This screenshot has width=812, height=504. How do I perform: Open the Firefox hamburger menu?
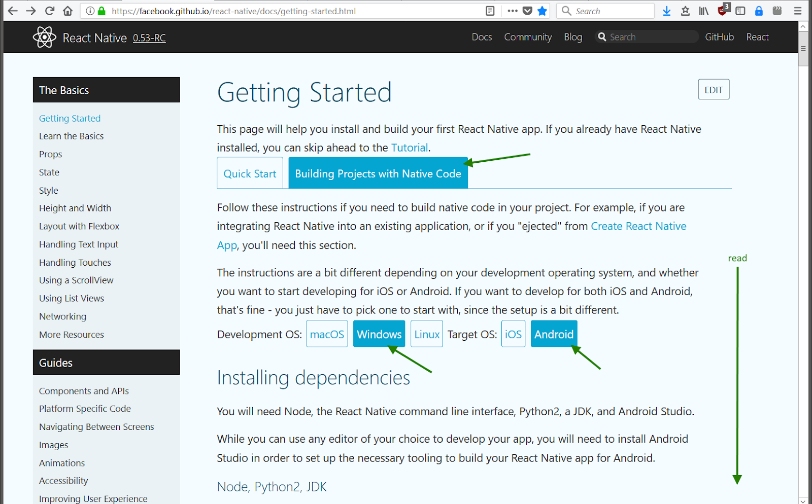[798, 11]
